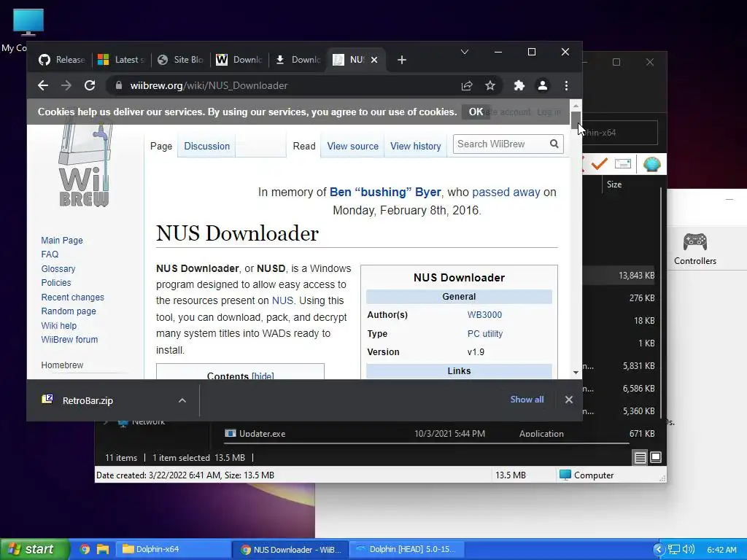
Task: Reload the WiiBrew page
Action: pyautogui.click(x=90, y=86)
